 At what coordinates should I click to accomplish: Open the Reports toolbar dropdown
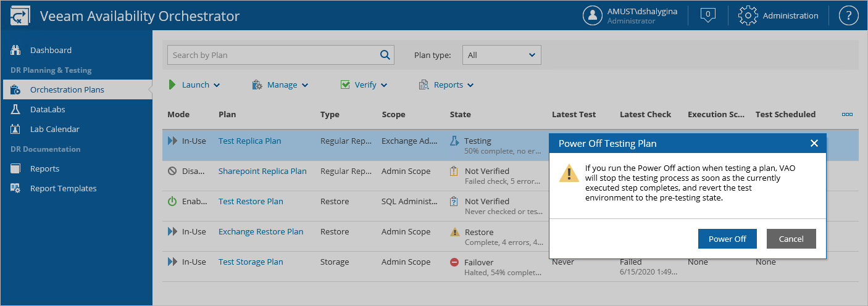pyautogui.click(x=446, y=85)
